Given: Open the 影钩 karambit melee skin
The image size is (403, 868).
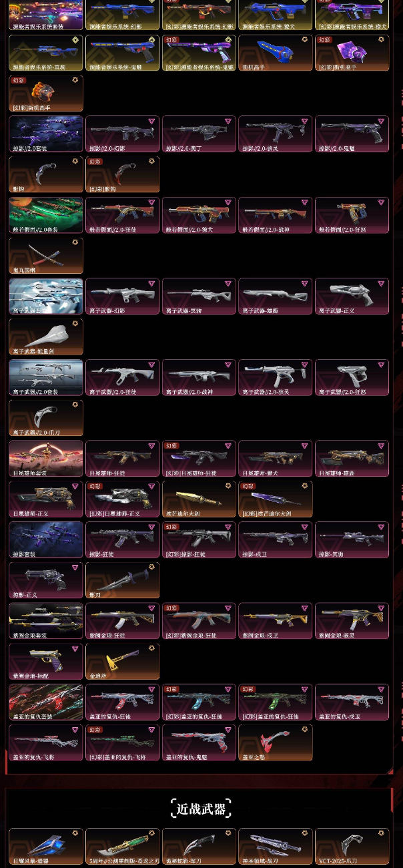Looking at the screenshot, I should coord(46,174).
